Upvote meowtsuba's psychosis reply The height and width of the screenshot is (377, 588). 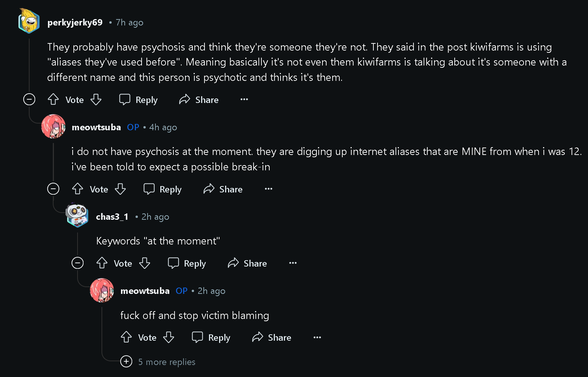pyautogui.click(x=78, y=189)
